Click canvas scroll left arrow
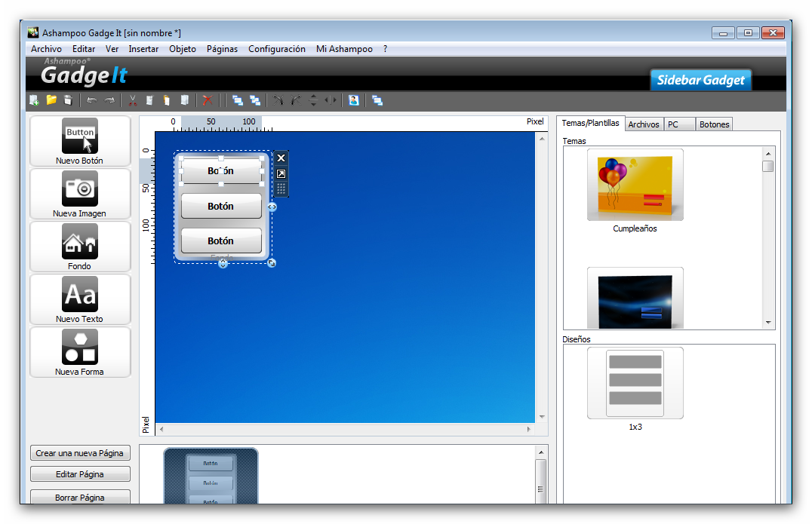This screenshot has width=812, height=524. click(x=161, y=429)
